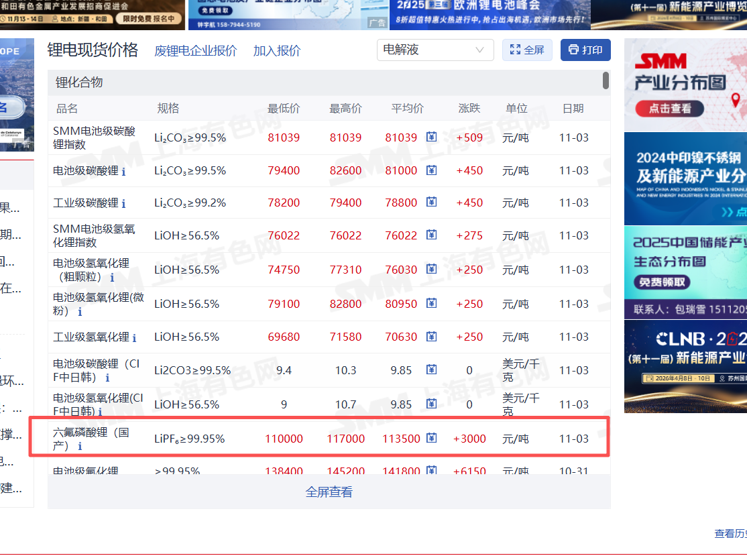Show info icon for 六氟磷酸锂(国产)
This screenshot has height=560, width=747.
coord(80,447)
